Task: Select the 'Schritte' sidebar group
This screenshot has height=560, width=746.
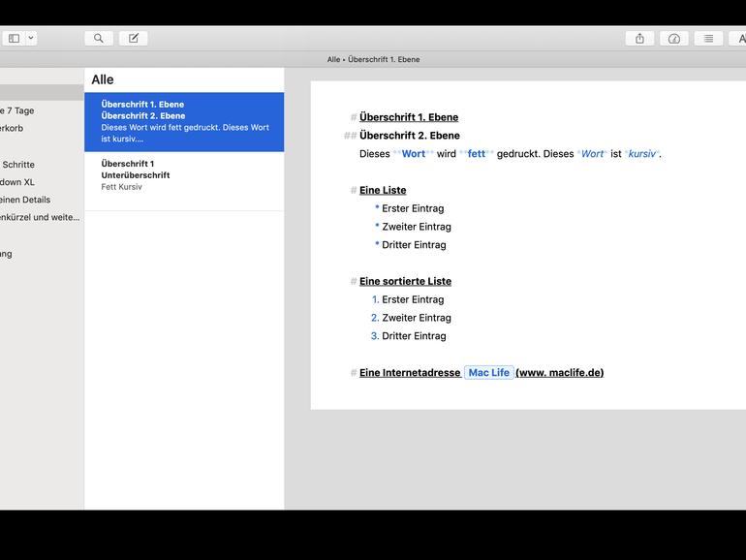Action: [18, 165]
